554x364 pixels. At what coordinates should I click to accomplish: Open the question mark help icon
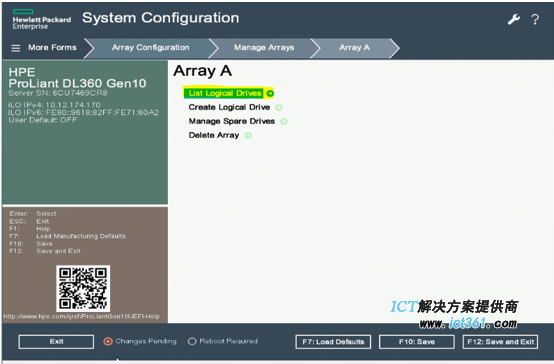pos(535,19)
